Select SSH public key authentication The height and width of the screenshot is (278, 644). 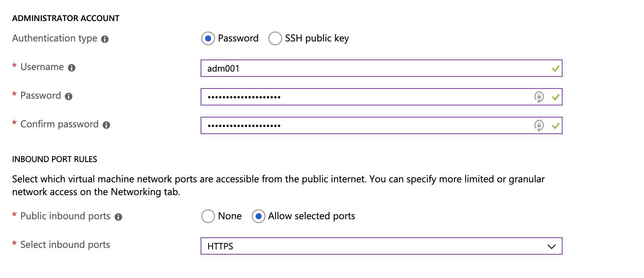tap(275, 38)
